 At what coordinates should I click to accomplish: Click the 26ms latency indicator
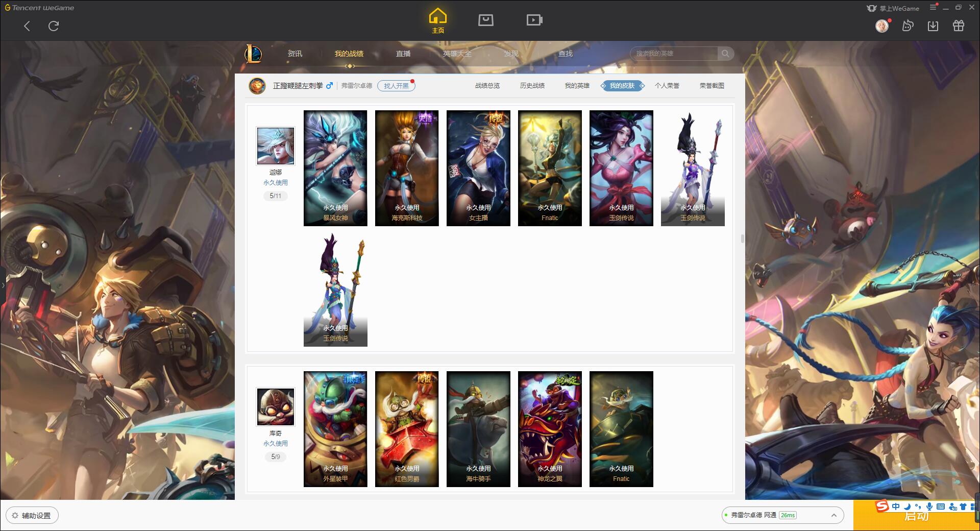(788, 515)
